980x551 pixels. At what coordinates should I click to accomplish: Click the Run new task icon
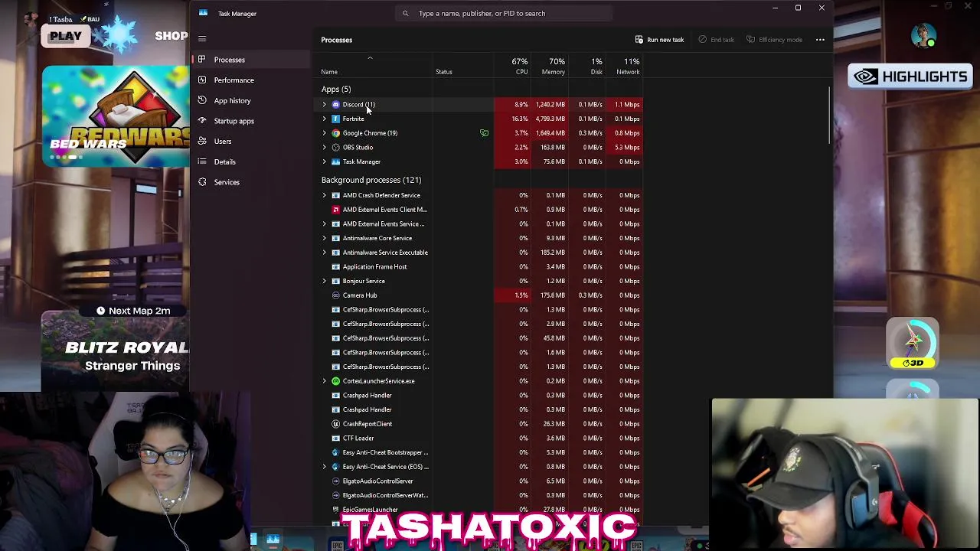click(639, 40)
